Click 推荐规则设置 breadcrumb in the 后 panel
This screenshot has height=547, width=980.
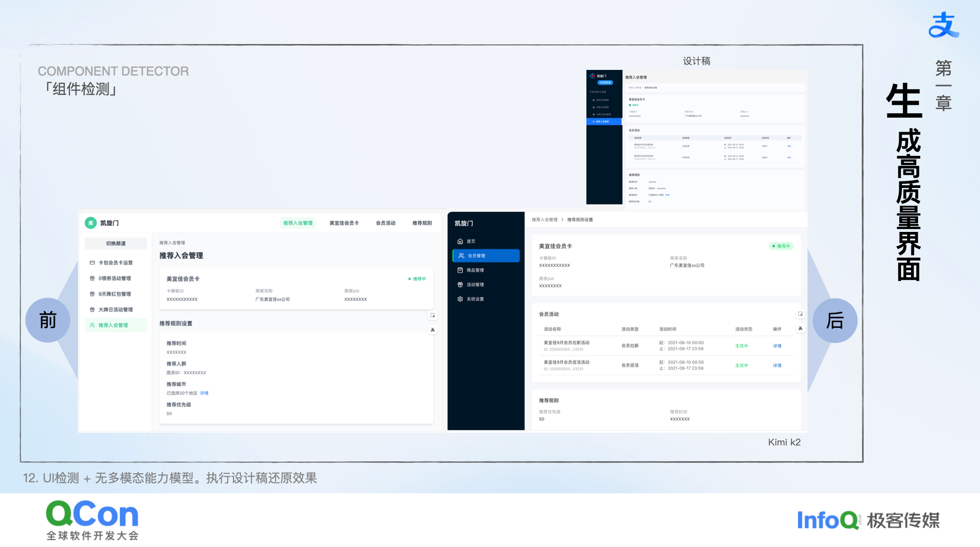point(580,220)
